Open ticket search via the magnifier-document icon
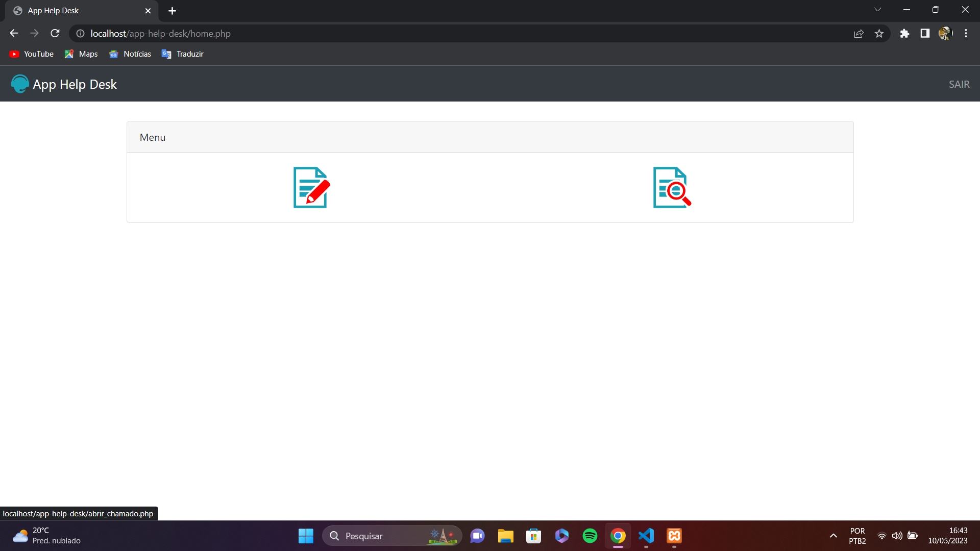This screenshot has width=980, height=551. pyautogui.click(x=671, y=187)
